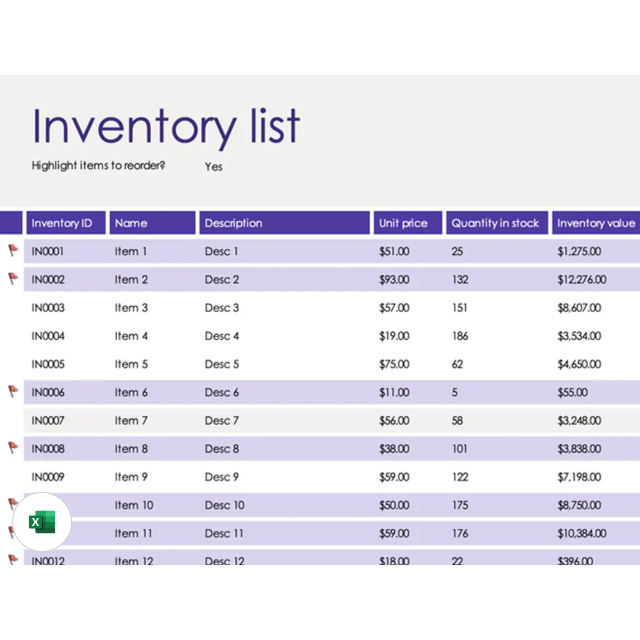This screenshot has height=640, width=640.
Task: Select cell IN0007
Action: pyautogui.click(x=48, y=420)
